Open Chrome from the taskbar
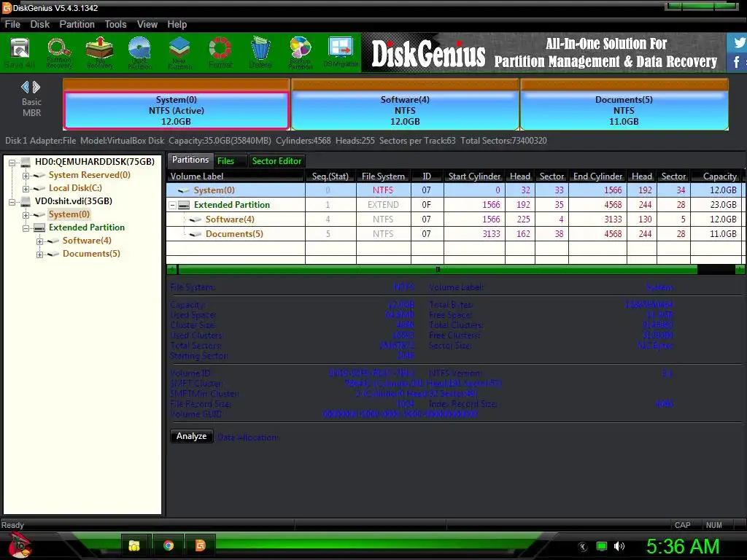Image resolution: width=747 pixels, height=560 pixels. click(x=169, y=545)
